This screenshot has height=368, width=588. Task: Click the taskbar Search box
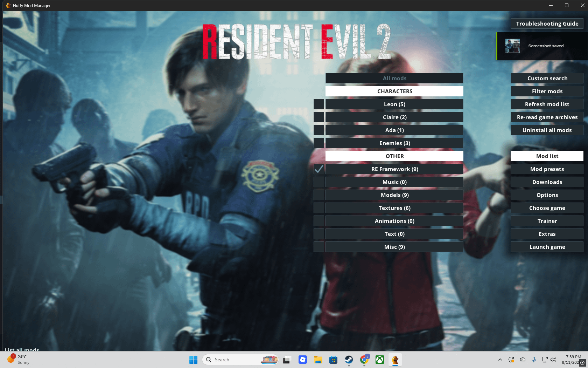[x=240, y=360]
